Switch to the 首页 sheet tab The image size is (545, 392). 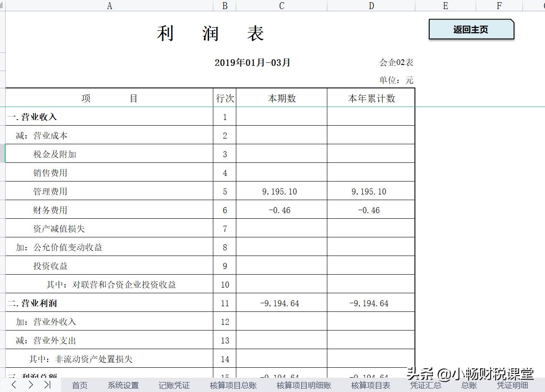(x=79, y=385)
